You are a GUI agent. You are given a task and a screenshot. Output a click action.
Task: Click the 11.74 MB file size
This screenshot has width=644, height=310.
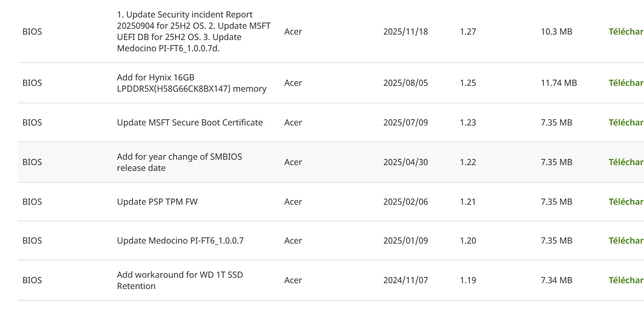pos(559,83)
